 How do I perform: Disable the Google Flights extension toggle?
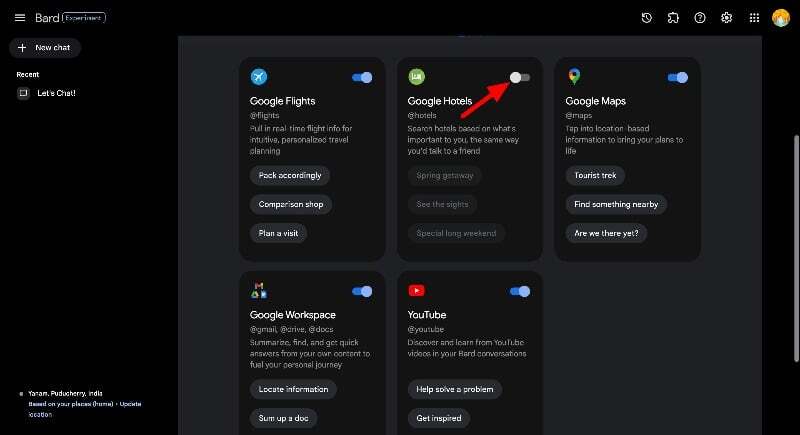[x=362, y=78]
